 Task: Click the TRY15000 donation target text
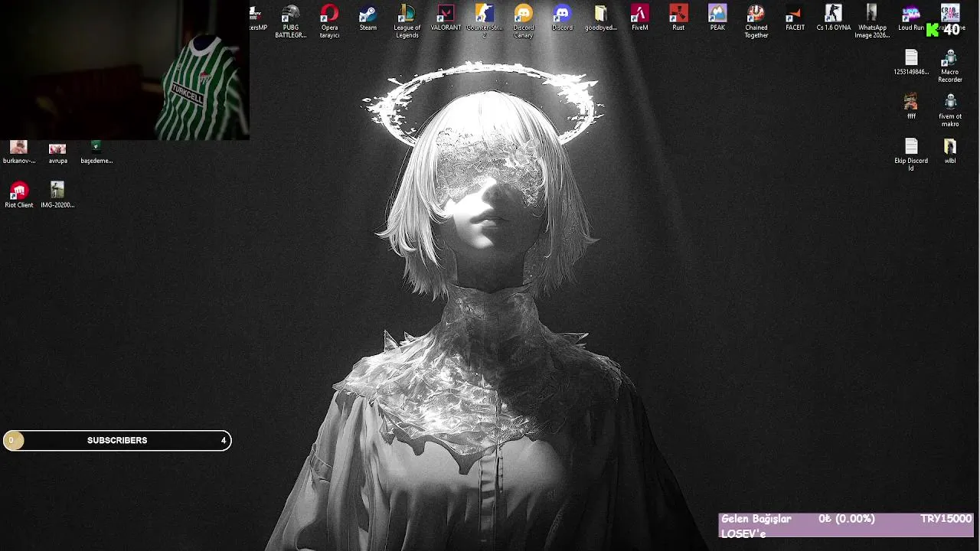click(x=946, y=519)
